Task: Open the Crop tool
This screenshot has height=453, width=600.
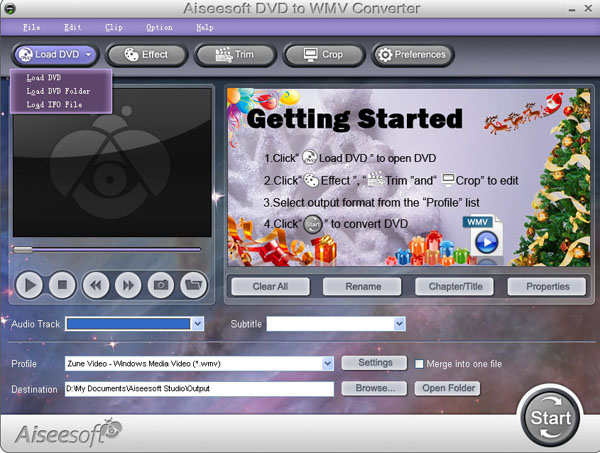Action: (324, 55)
